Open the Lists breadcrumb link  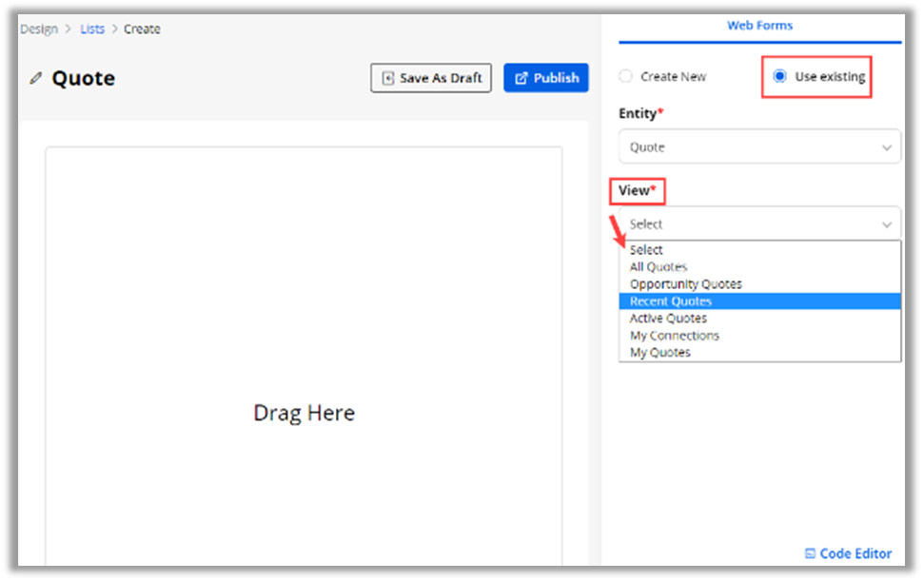(92, 29)
